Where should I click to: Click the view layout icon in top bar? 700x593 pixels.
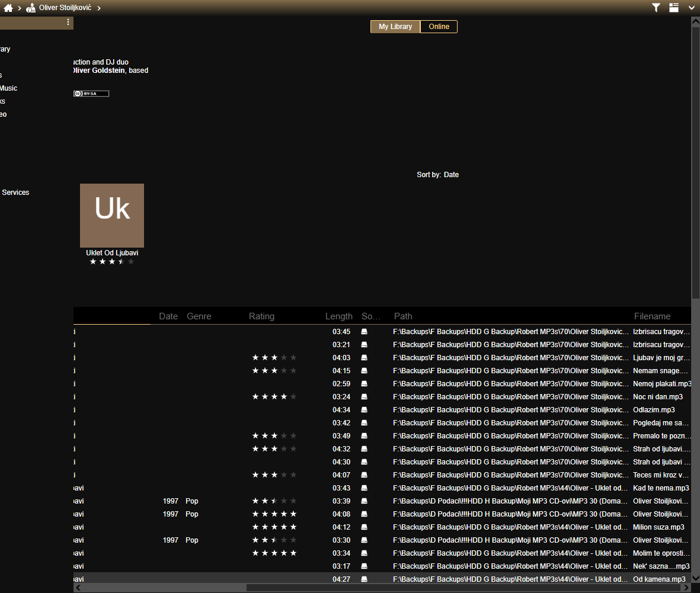pyautogui.click(x=674, y=8)
